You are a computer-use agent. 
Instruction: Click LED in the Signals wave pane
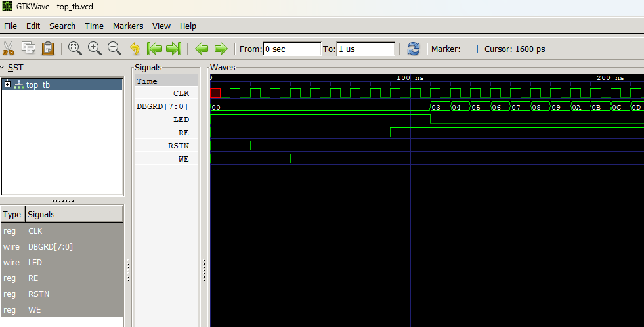tap(181, 120)
